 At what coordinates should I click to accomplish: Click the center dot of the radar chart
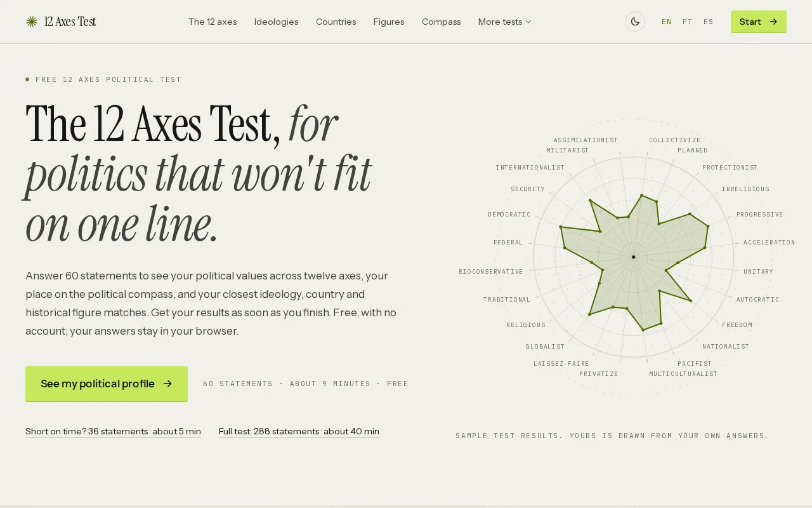(634, 257)
